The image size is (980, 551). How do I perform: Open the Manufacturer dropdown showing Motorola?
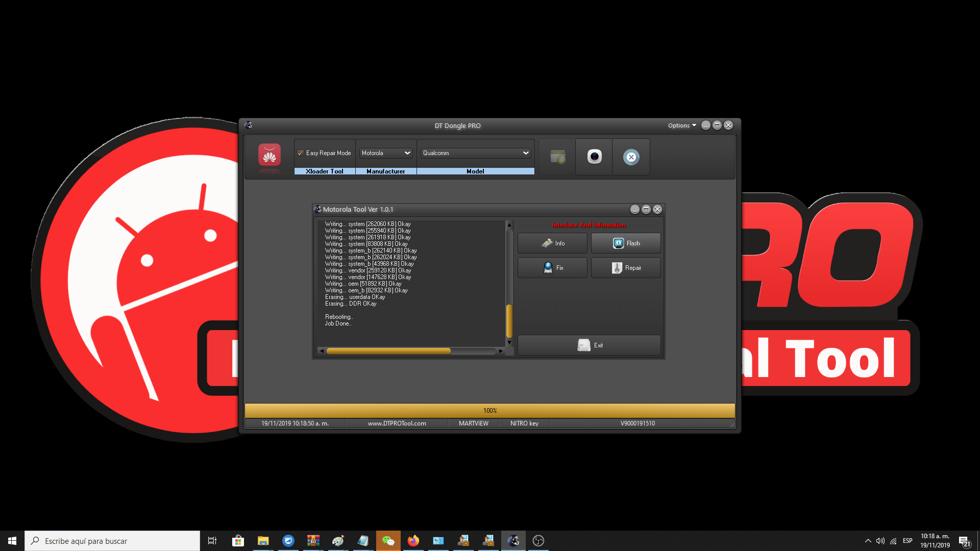(x=386, y=153)
